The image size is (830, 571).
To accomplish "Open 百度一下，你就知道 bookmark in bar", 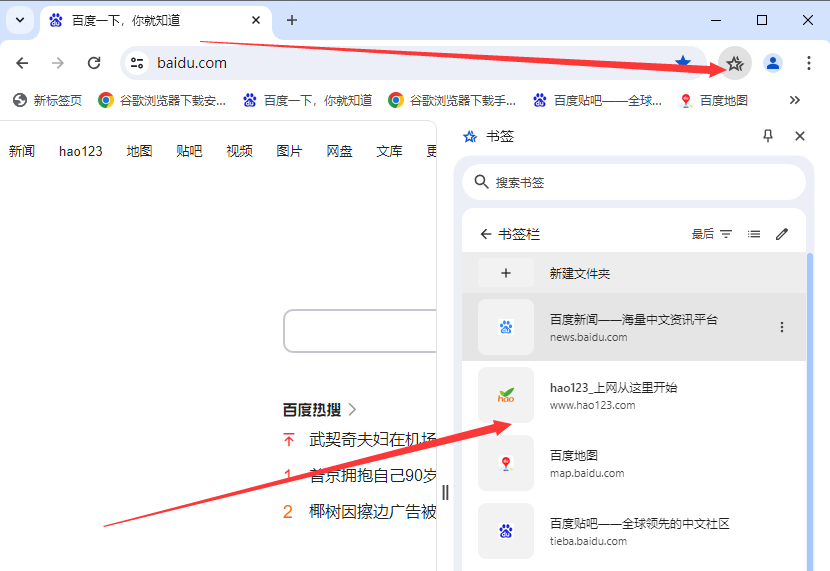I will [308, 100].
